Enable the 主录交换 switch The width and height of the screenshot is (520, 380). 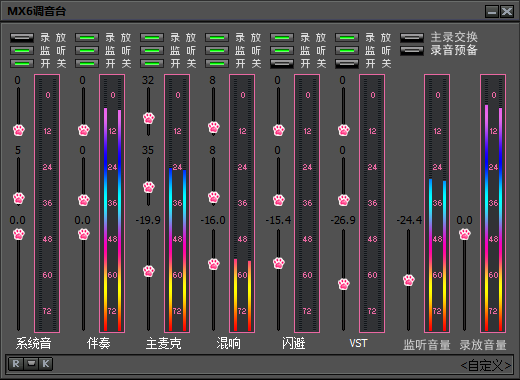click(412, 38)
